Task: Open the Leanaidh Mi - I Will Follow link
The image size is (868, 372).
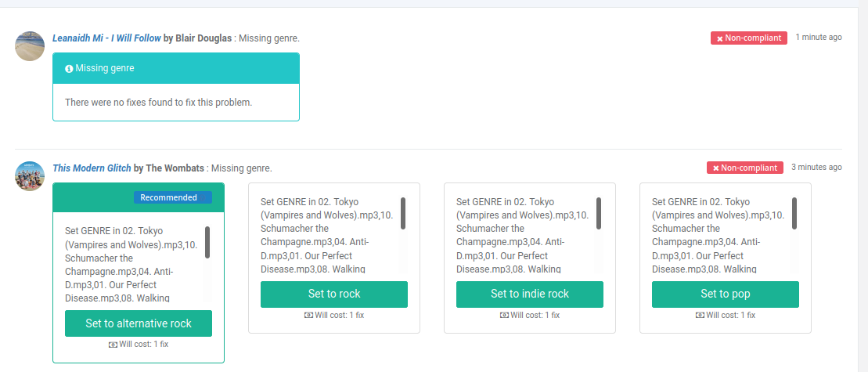Action: click(106, 38)
